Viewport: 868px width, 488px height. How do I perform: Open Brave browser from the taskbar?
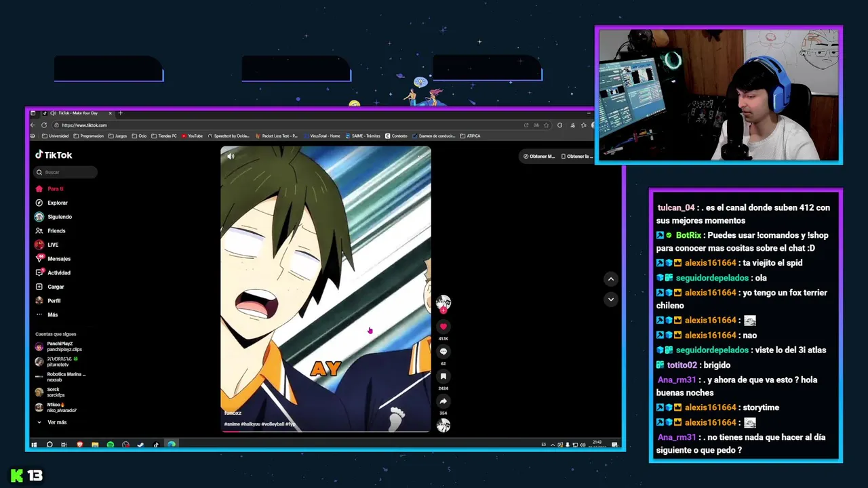pos(80,445)
